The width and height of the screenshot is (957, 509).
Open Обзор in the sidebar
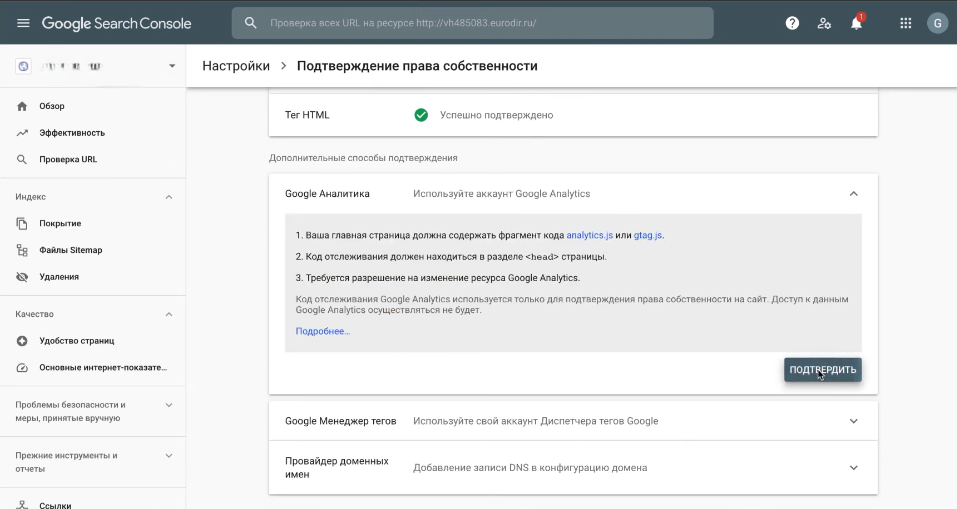52,106
